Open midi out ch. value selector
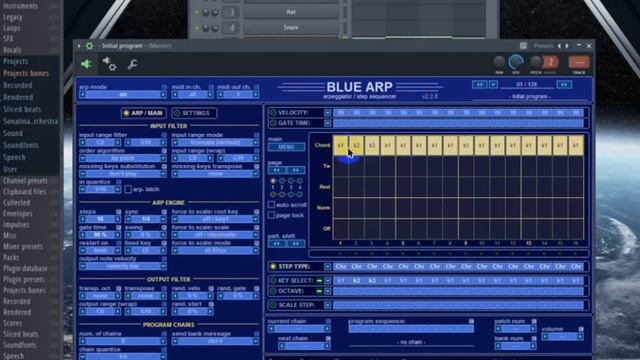The height and width of the screenshot is (360, 640). click(238, 95)
